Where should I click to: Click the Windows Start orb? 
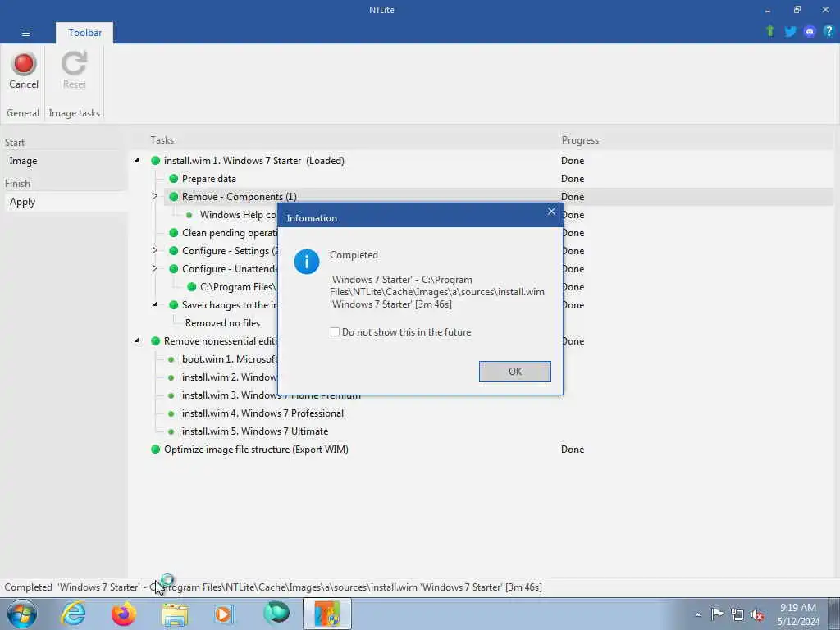click(22, 614)
